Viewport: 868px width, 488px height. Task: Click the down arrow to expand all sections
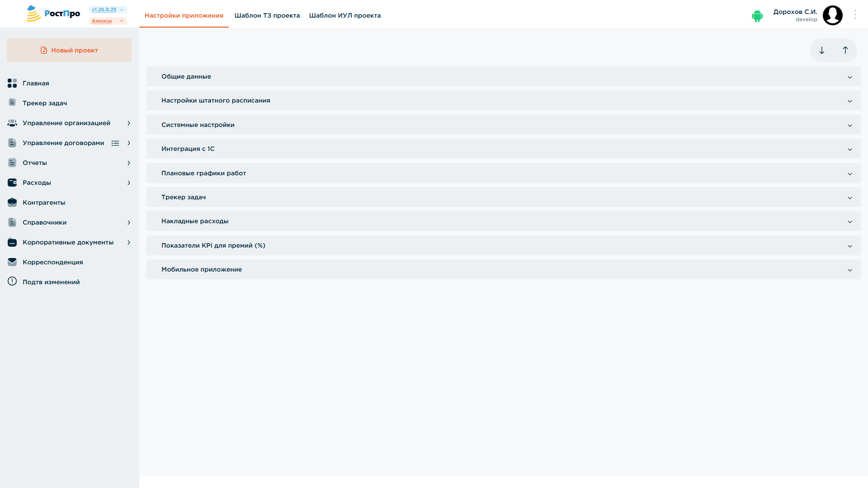(x=822, y=50)
